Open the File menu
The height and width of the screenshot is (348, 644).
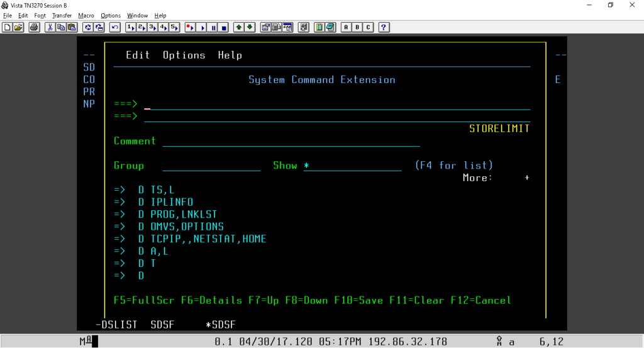(8, 16)
